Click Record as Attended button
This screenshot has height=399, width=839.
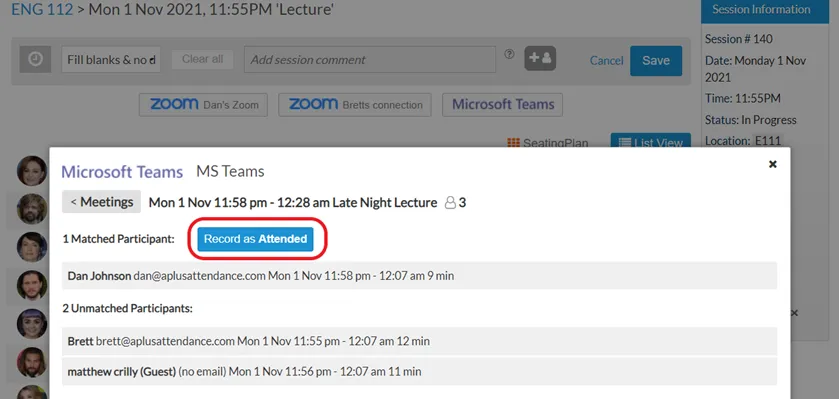pos(255,239)
